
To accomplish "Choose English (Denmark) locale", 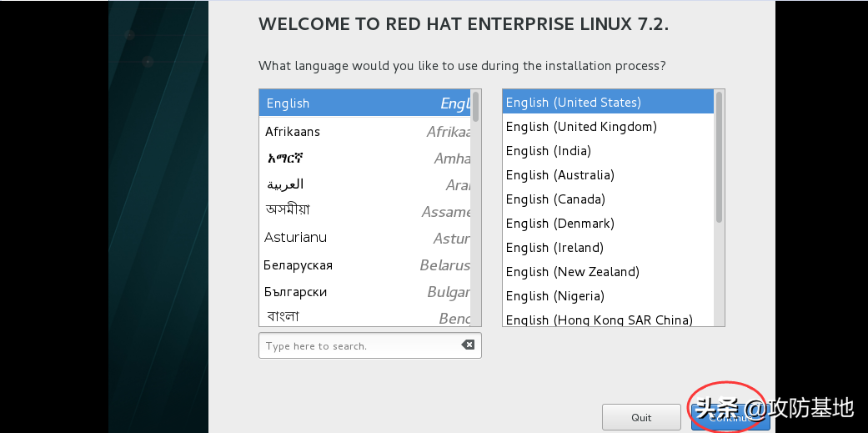I will point(559,224).
